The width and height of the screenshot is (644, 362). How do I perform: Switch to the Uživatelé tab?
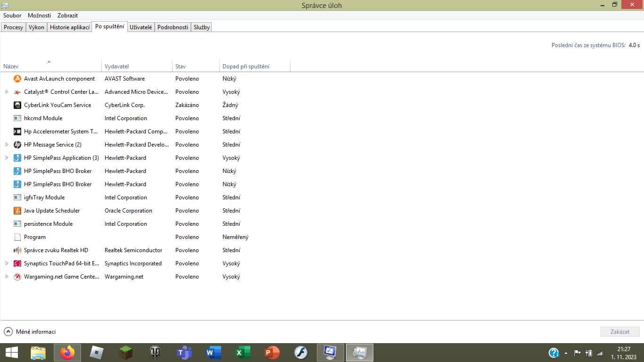(x=140, y=27)
